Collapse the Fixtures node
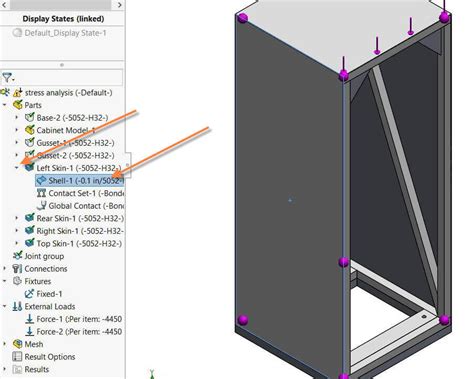474x379 pixels. [5, 281]
